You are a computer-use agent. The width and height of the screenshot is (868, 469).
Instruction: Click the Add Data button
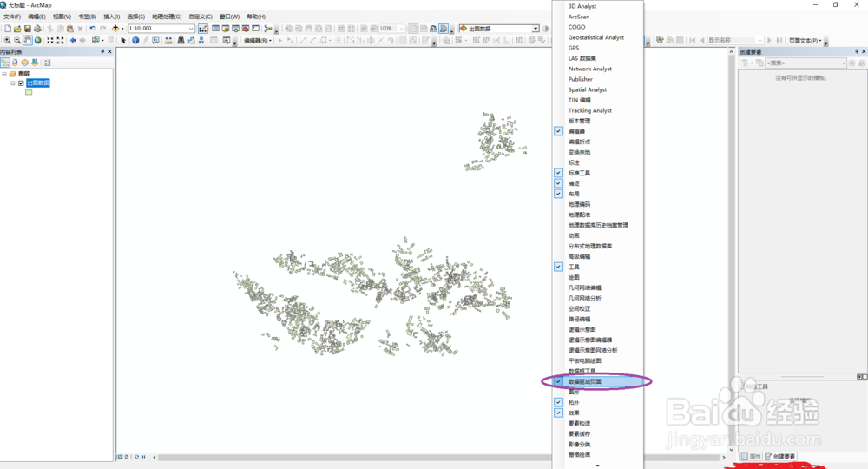tap(115, 29)
